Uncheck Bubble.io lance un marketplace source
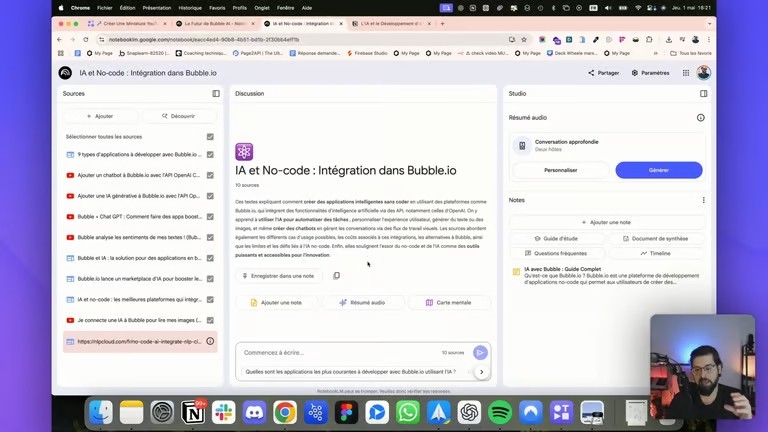Viewport: 768px width, 432px height. pyautogui.click(x=210, y=279)
